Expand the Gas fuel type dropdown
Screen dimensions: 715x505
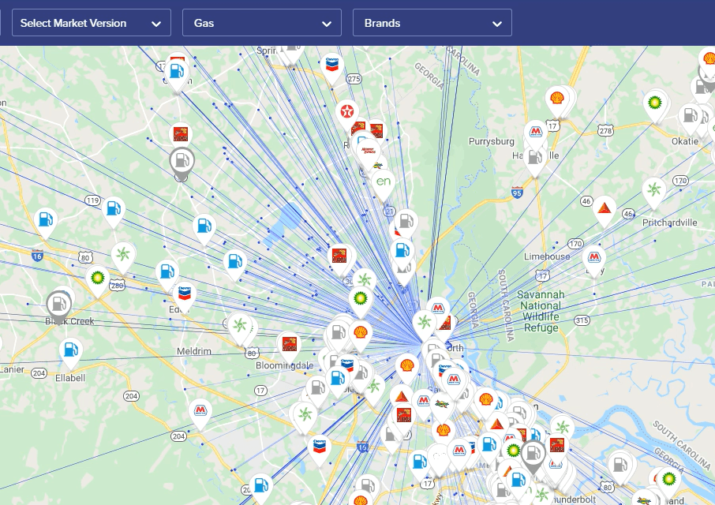tap(262, 23)
